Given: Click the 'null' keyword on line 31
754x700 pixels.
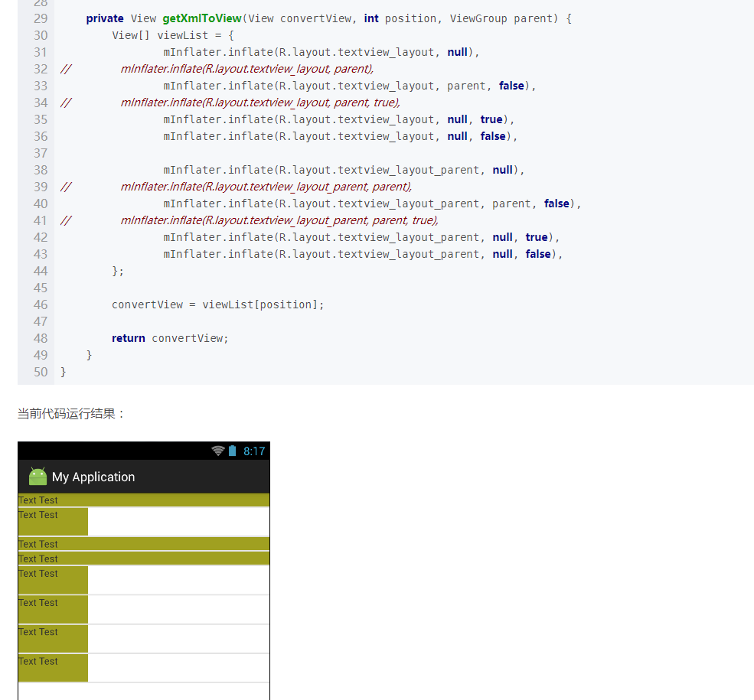Looking at the screenshot, I should (457, 52).
